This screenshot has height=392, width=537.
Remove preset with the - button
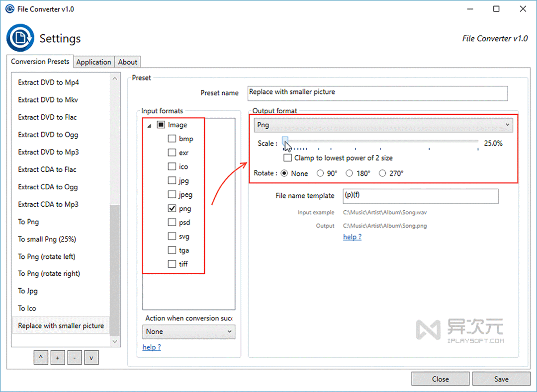point(75,357)
